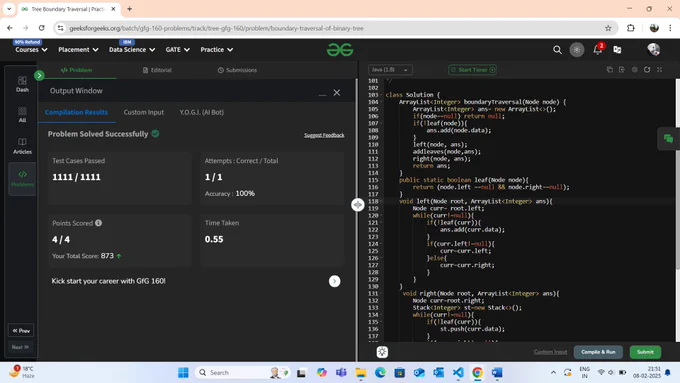Select the Compilation Results tab
Image resolution: width=680 pixels, height=383 pixels.
(76, 112)
